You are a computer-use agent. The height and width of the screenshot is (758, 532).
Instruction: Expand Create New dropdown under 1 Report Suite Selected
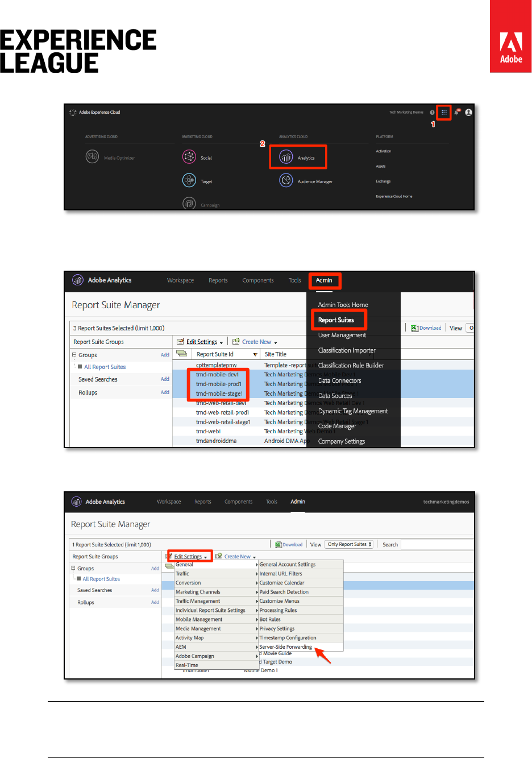[x=240, y=557]
